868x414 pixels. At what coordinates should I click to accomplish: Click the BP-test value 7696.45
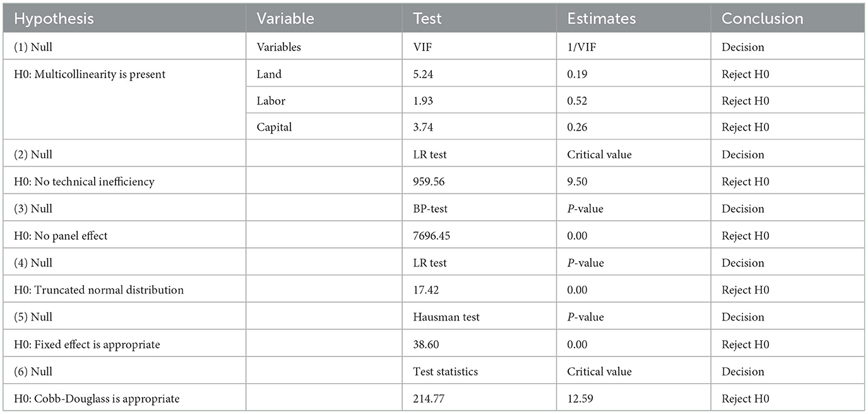(430, 236)
